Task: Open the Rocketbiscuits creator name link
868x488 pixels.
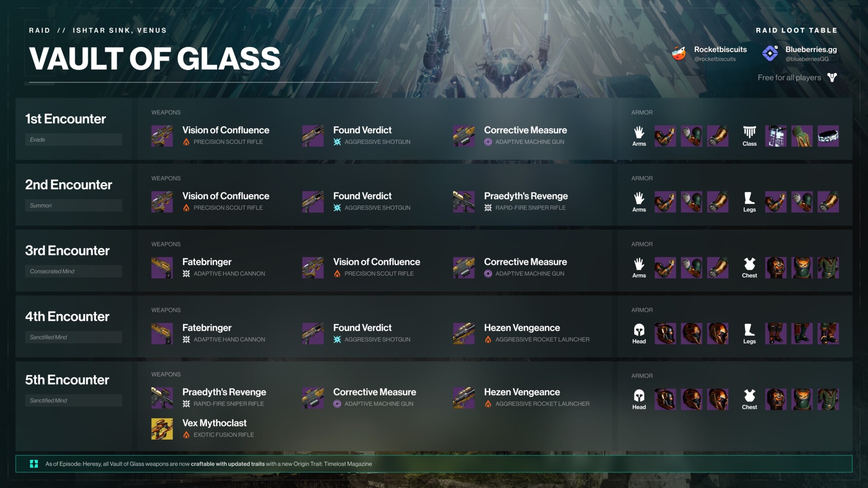Action: [x=720, y=49]
